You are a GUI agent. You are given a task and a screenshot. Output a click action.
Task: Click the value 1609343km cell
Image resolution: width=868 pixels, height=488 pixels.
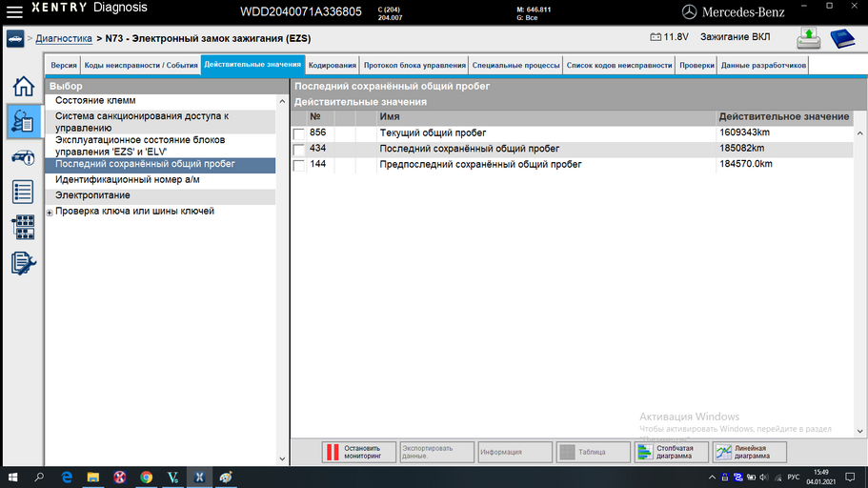click(x=784, y=132)
